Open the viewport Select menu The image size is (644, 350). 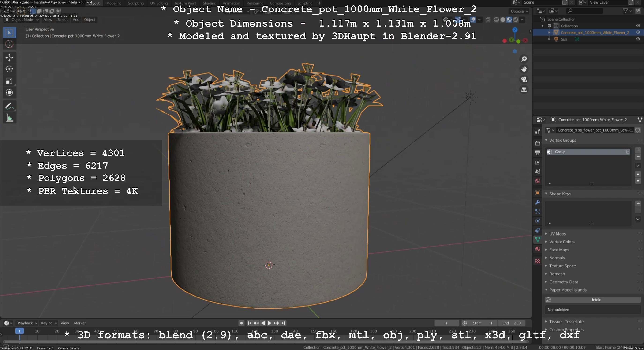(62, 20)
